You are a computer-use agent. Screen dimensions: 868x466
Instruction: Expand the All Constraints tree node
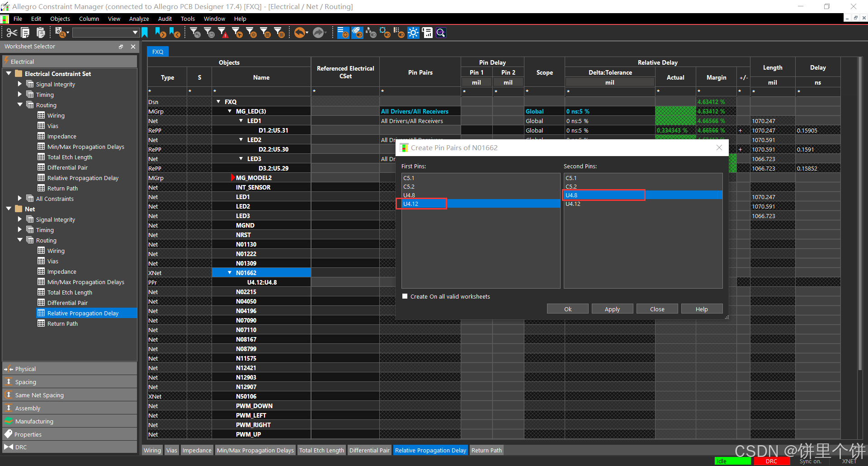19,198
